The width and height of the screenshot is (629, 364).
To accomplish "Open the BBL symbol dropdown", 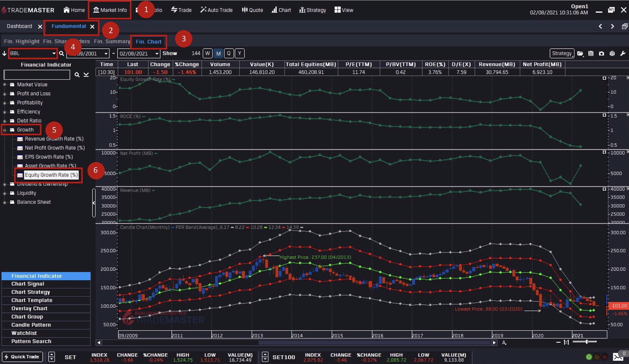I will 54,53.
